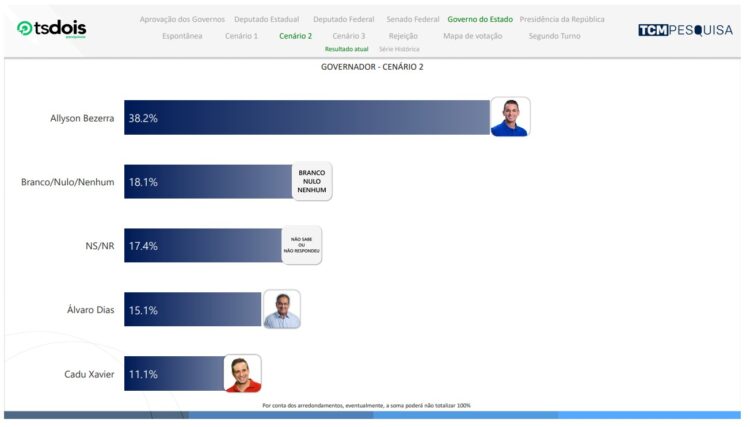Image resolution: width=750 pixels, height=427 pixels.
Task: Open the Rejeição sub-tab
Action: [403, 36]
